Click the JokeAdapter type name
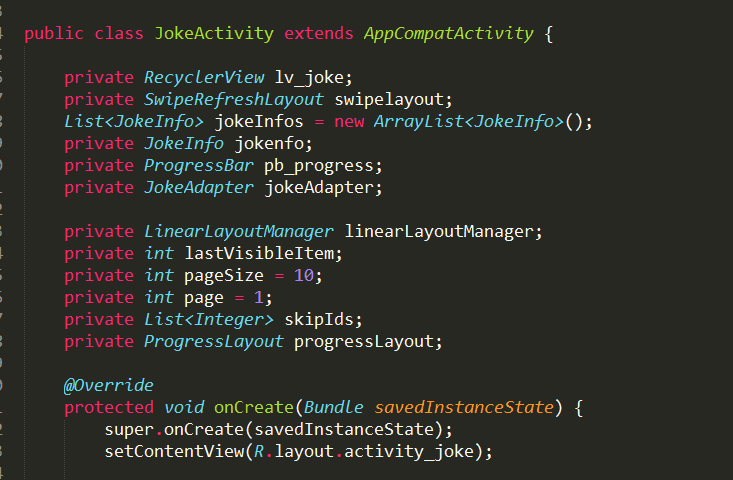Image resolution: width=733 pixels, height=480 pixels. (199, 187)
